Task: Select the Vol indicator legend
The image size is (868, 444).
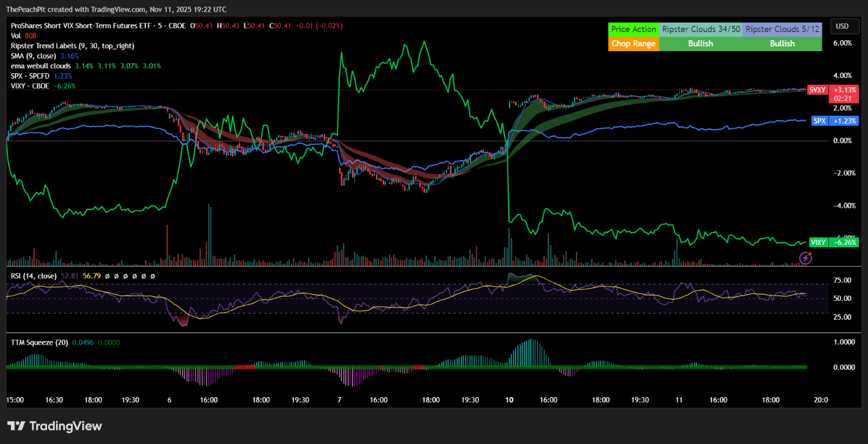Action: pyautogui.click(x=16, y=36)
